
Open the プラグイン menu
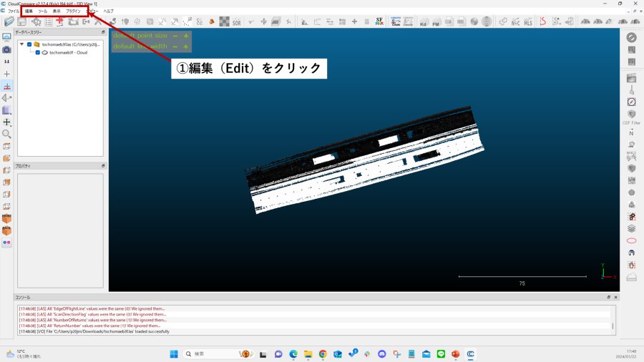73,11
